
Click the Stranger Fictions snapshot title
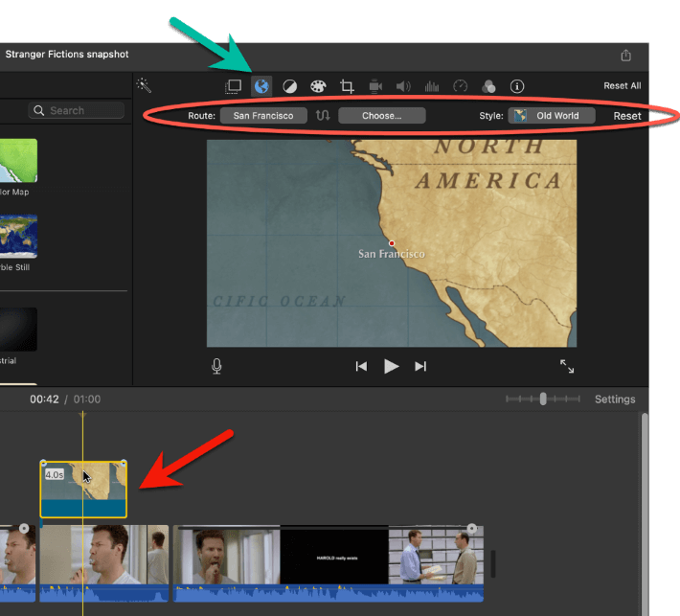pyautogui.click(x=67, y=55)
